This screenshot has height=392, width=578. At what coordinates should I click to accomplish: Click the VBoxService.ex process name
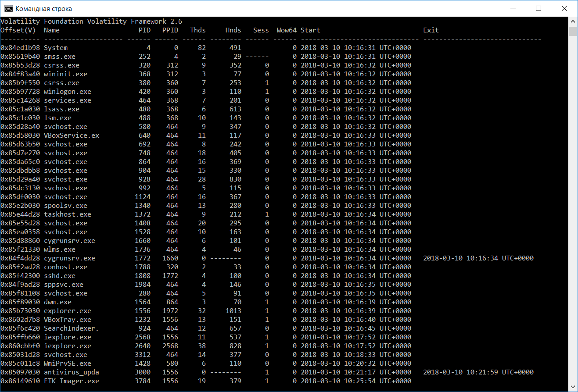tap(72, 135)
